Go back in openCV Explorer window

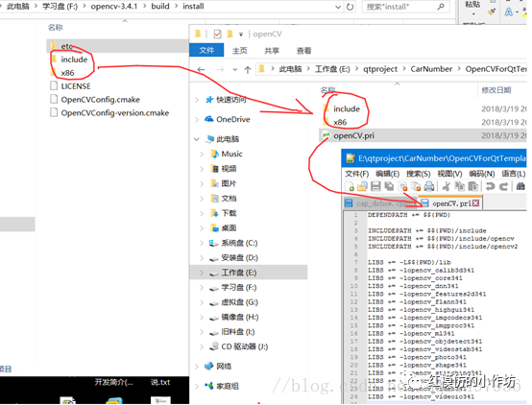point(201,69)
